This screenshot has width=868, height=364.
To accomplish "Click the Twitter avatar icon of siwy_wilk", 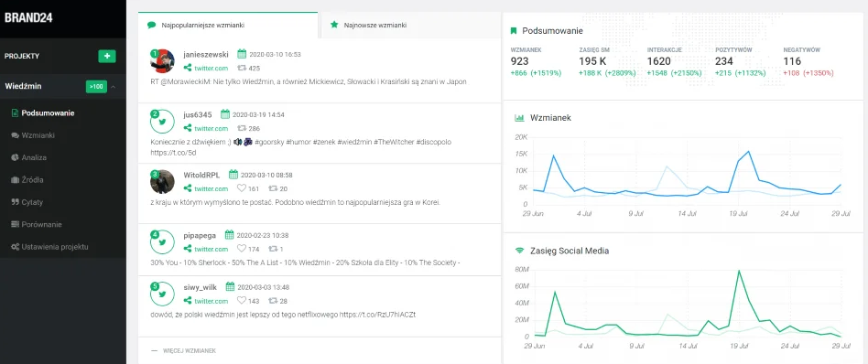I will click(x=163, y=294).
